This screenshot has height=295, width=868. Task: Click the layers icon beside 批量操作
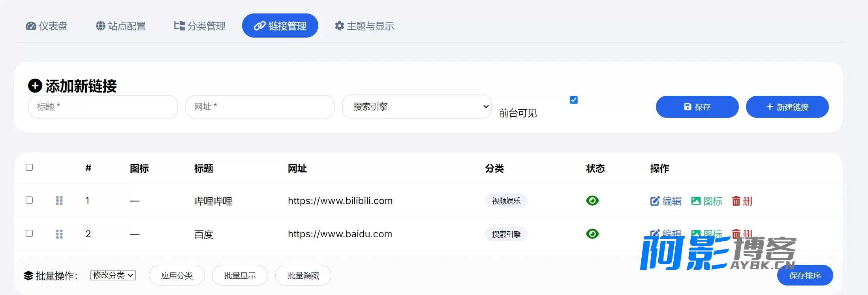[x=28, y=276]
